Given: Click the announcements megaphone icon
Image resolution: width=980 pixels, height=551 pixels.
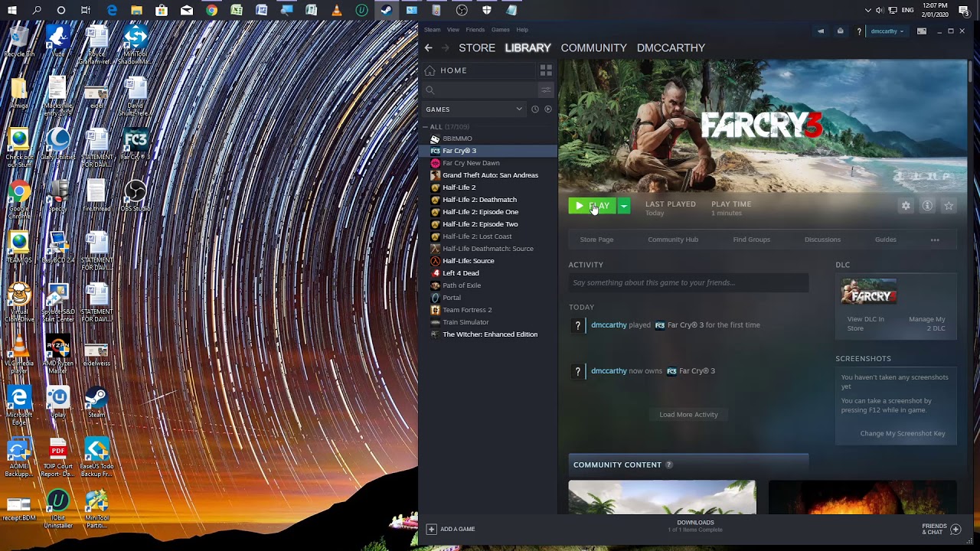Looking at the screenshot, I should point(821,31).
